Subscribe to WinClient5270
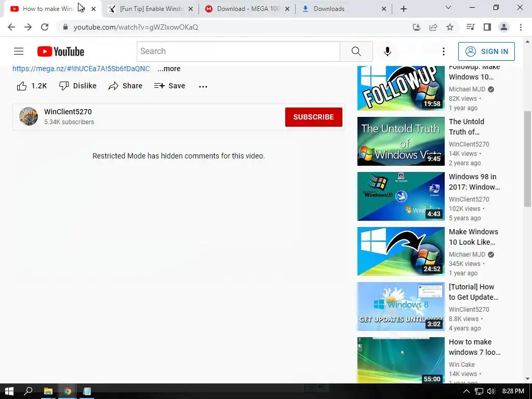The width and height of the screenshot is (532, 399). (x=313, y=117)
